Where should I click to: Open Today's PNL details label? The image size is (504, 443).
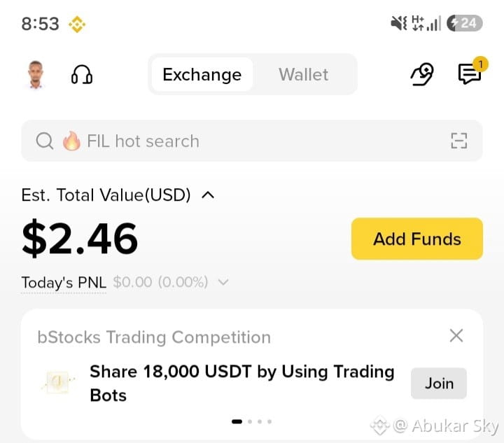[64, 283]
